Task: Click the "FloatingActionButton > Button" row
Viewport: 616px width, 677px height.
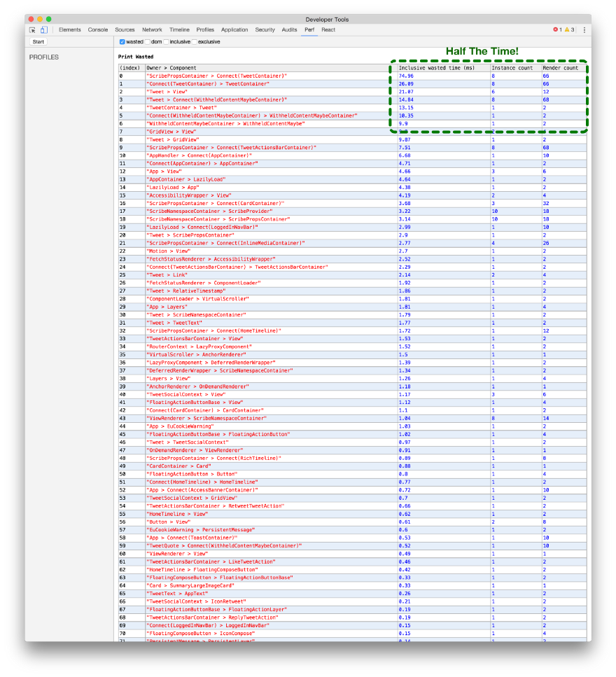Action: [x=352, y=474]
